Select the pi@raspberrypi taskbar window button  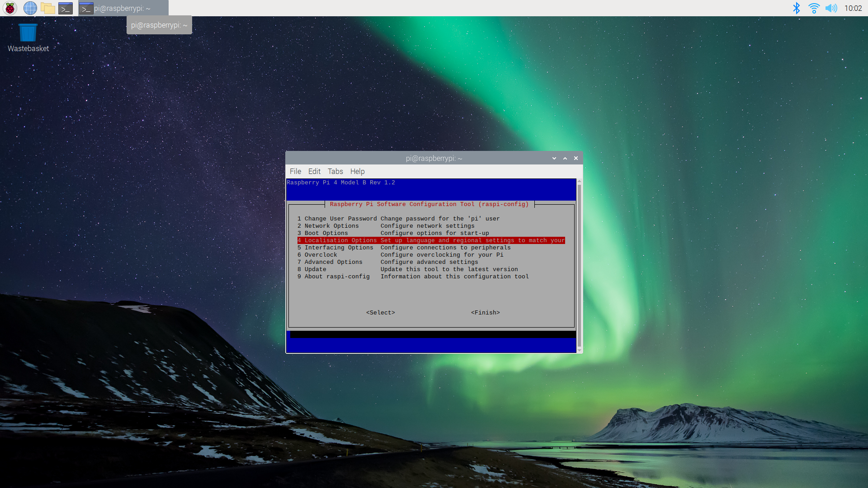tap(123, 8)
